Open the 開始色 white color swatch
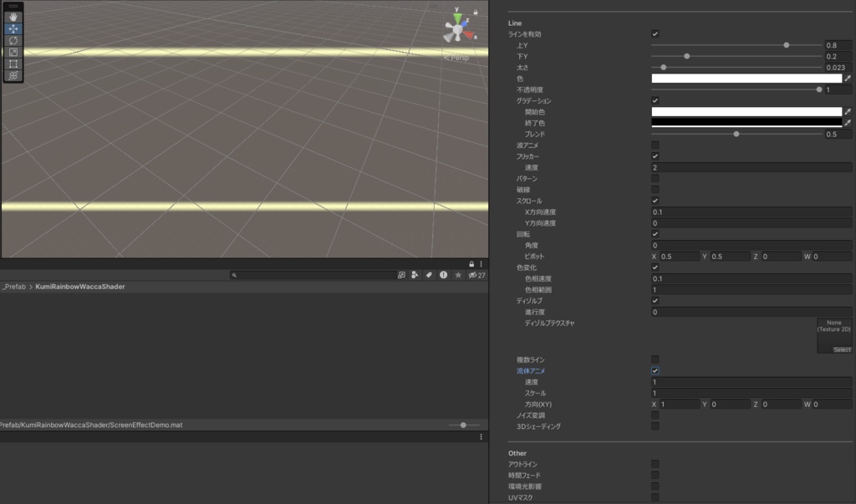This screenshot has height=504, width=856. (x=748, y=111)
